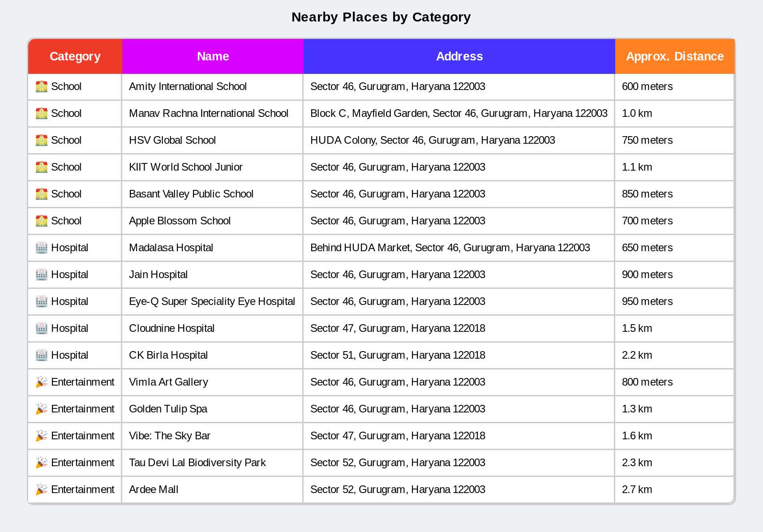
Task: Click Tau Devi Lal Biodiversity Park name
Action: [x=197, y=463]
